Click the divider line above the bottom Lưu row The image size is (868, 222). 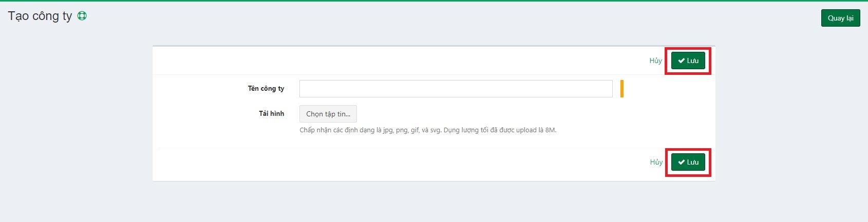434,148
